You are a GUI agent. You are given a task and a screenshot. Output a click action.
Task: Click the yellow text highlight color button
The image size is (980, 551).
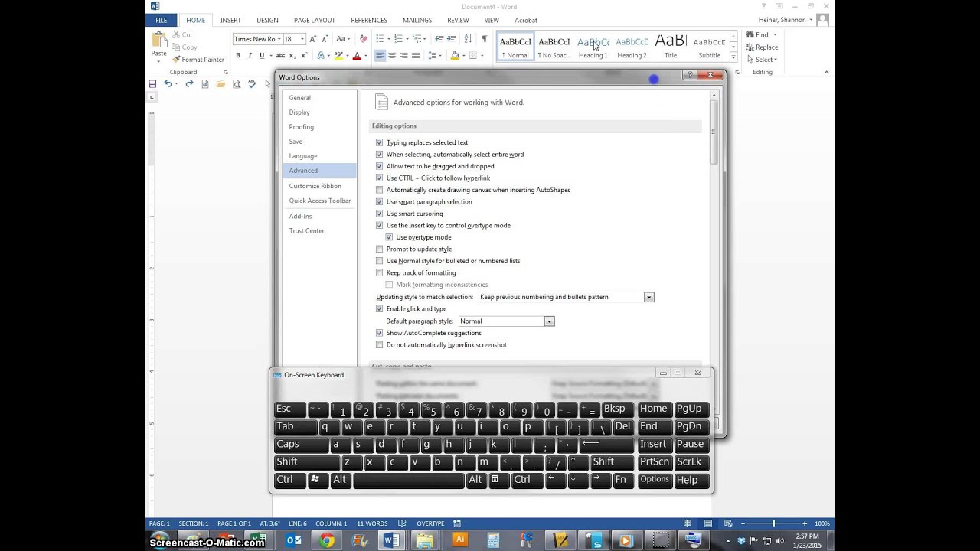point(338,55)
